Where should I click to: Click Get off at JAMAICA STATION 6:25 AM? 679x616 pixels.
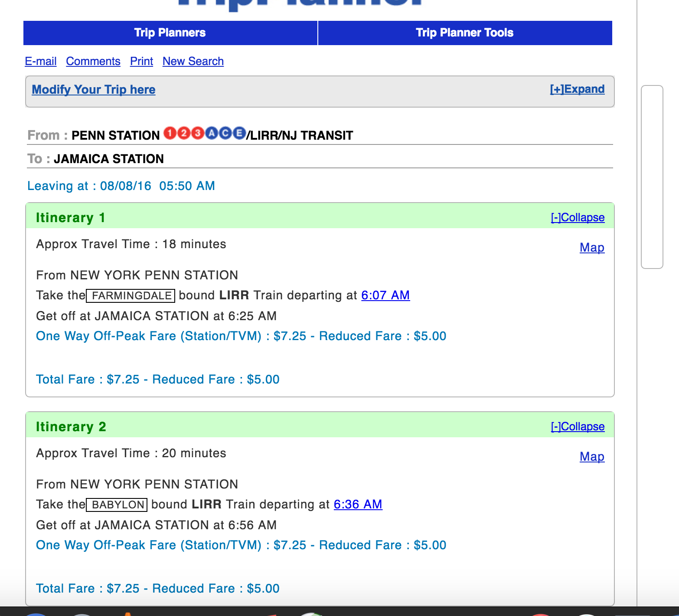coord(157,316)
